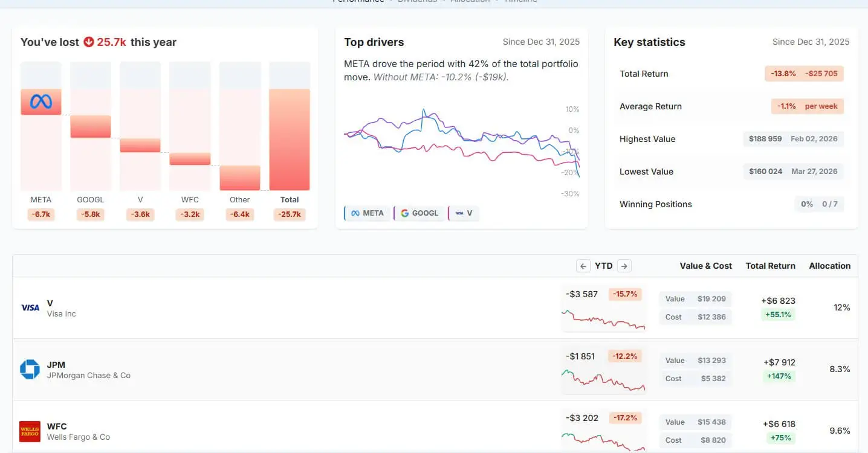Screen dimensions: 868x453
Task: Go to previous period with left arrow
Action: (583, 266)
